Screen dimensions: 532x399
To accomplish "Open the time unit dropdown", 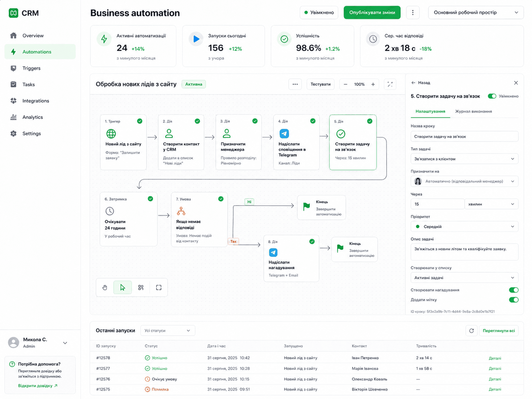I will [x=492, y=204].
